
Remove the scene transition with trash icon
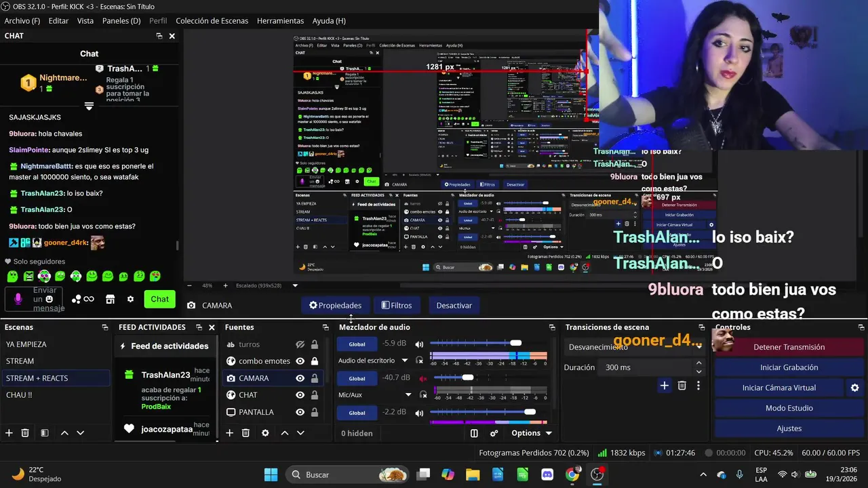pos(682,386)
